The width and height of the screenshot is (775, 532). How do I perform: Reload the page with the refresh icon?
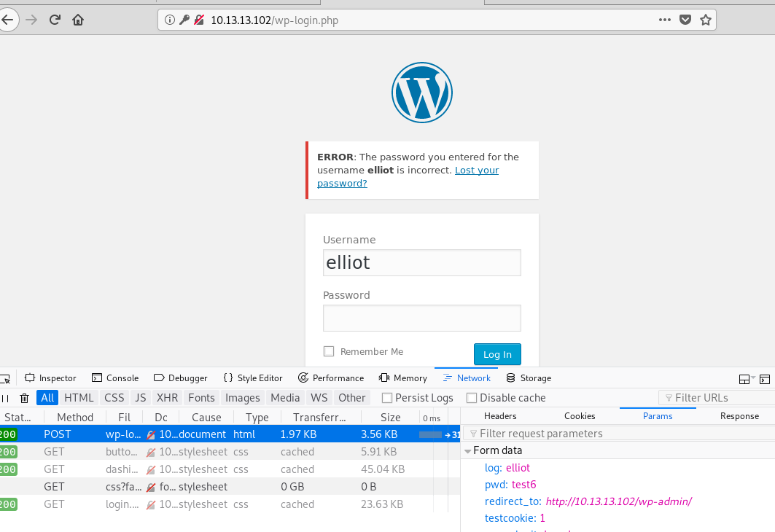click(55, 20)
